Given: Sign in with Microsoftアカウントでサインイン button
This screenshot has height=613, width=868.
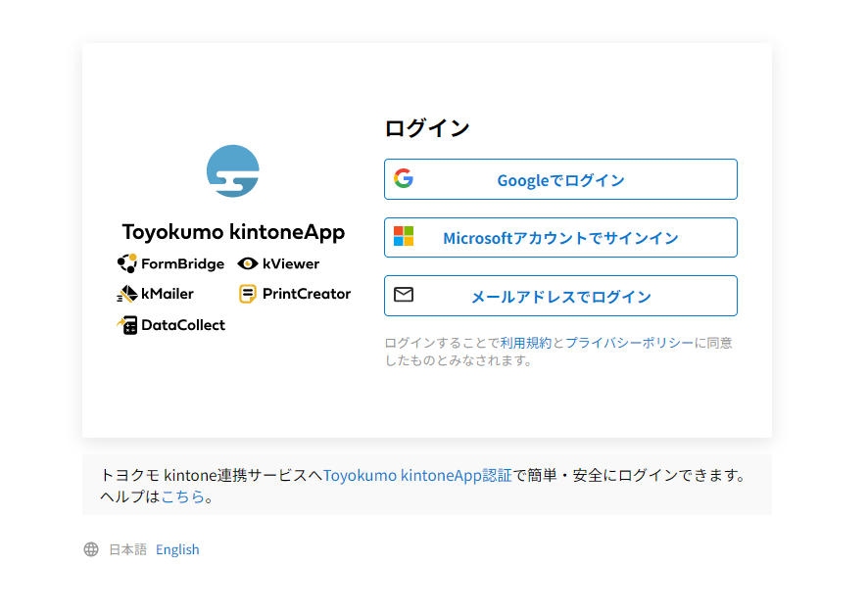Looking at the screenshot, I should (560, 237).
